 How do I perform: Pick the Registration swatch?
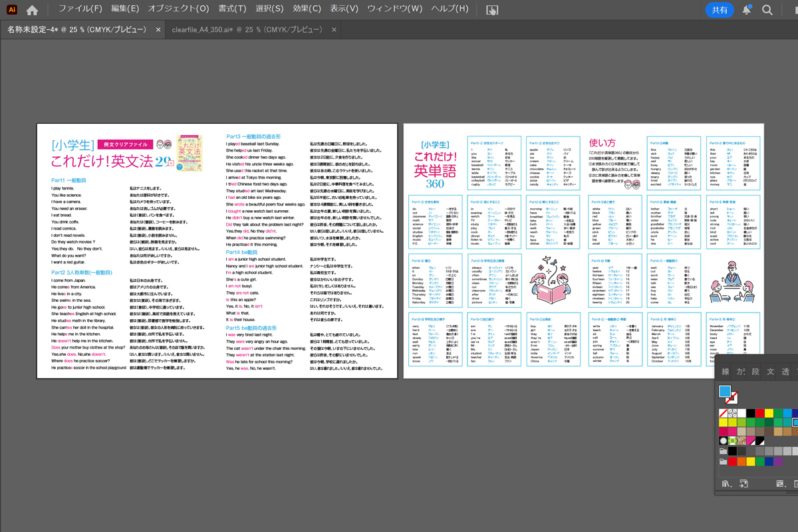(x=732, y=413)
